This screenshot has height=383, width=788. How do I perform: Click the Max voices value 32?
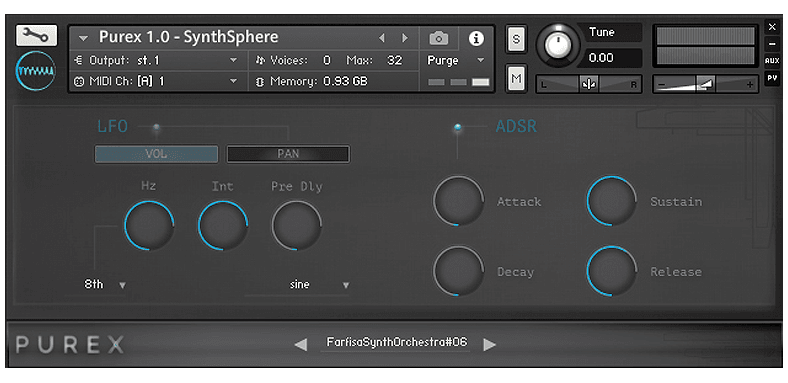395,60
